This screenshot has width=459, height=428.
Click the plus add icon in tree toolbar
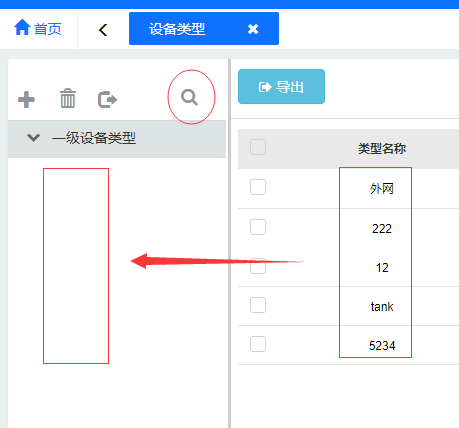pyautogui.click(x=26, y=99)
